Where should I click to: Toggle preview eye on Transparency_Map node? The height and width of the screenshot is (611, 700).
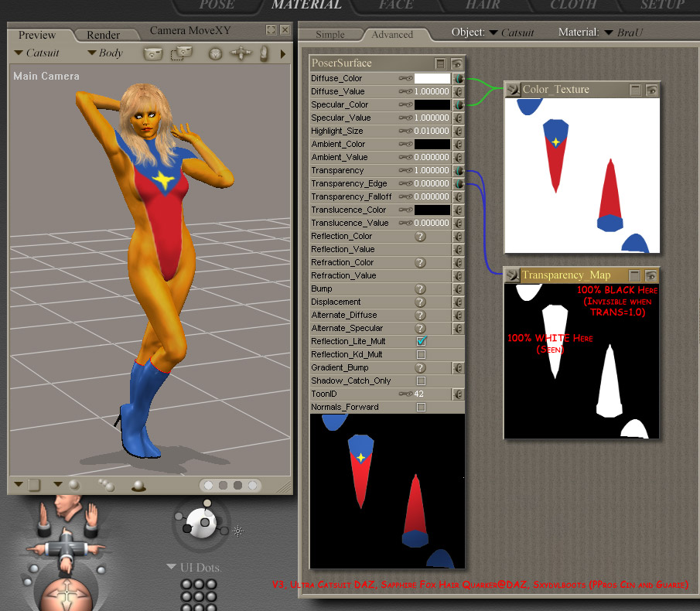click(x=652, y=275)
